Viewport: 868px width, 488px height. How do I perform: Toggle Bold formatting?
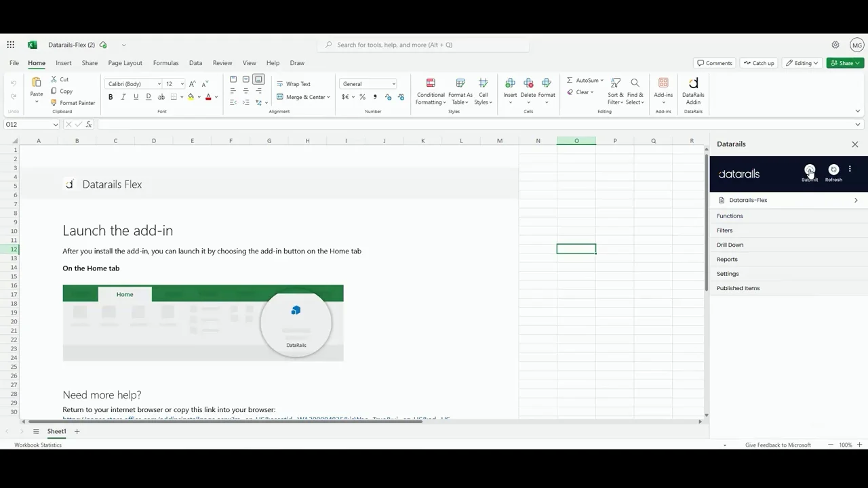111,97
